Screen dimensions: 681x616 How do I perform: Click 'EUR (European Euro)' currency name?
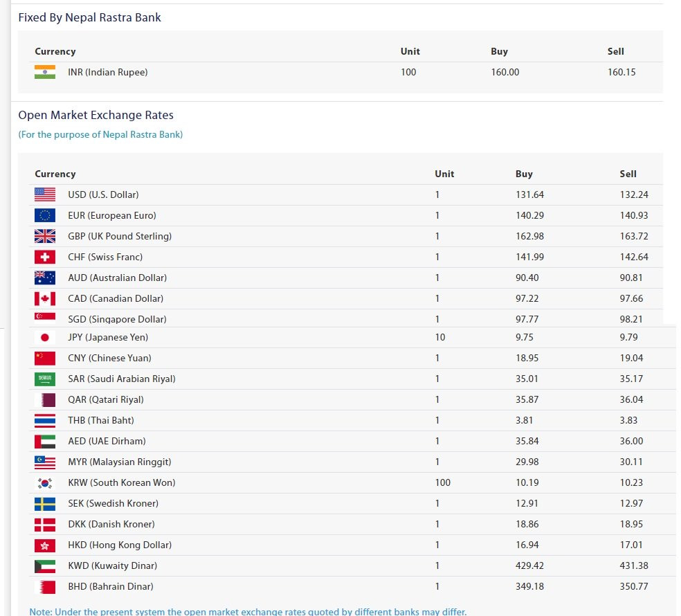click(x=112, y=215)
